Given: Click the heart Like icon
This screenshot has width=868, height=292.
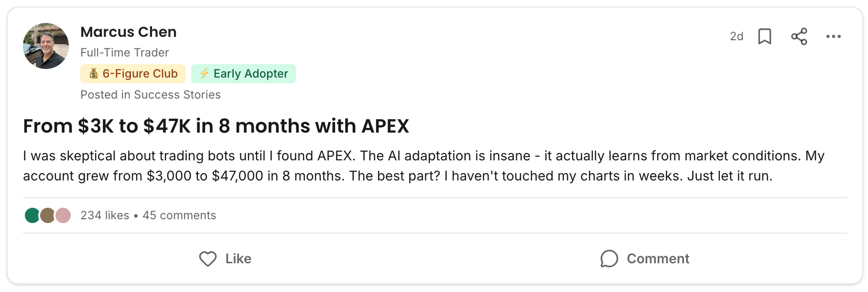Looking at the screenshot, I should [x=208, y=259].
